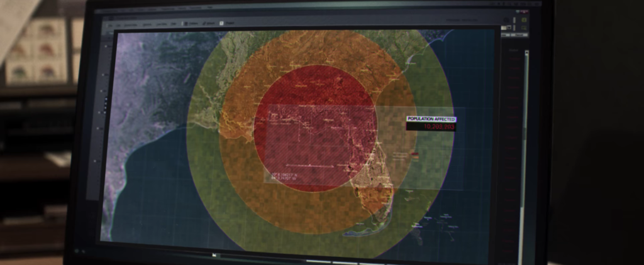Select the Population Affected label on the map
This screenshot has width=644, height=265.
[431, 119]
